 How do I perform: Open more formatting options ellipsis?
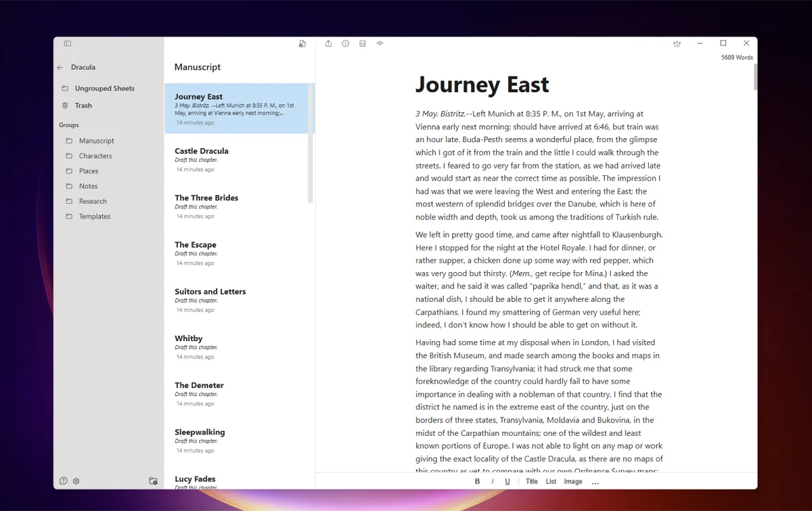595,482
